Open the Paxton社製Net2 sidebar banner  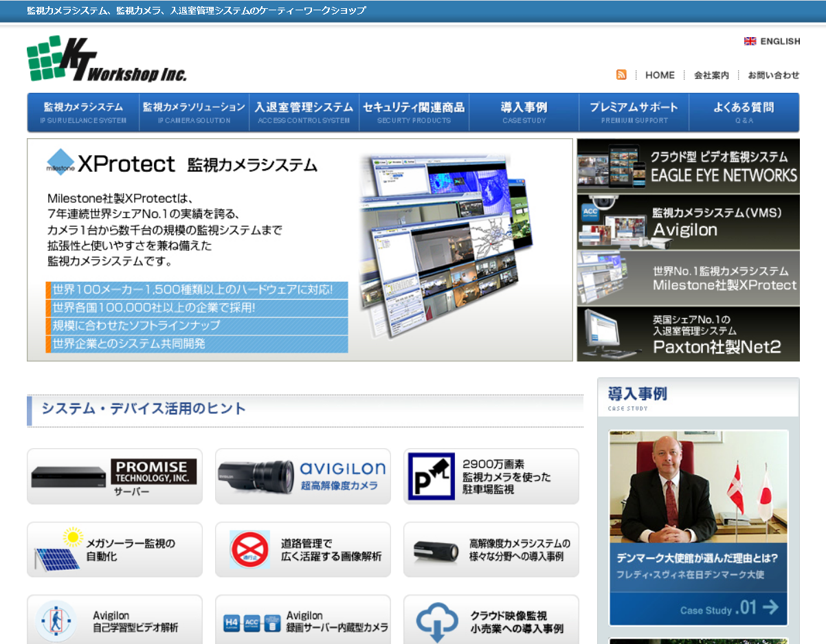(x=688, y=335)
